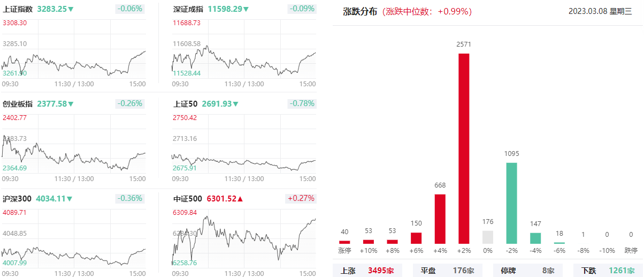Click the green triangle after 创业板指 2377.58
The height and width of the screenshot is (277, 644).
point(71,104)
